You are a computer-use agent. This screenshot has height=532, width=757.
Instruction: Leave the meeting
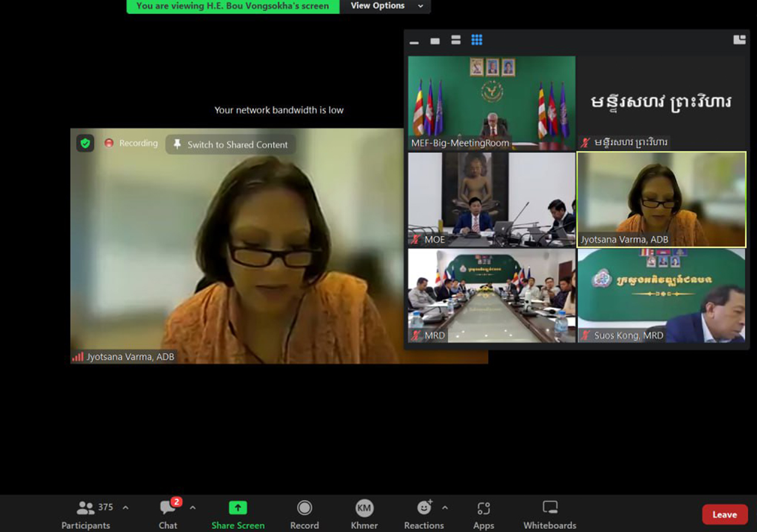[x=724, y=514]
